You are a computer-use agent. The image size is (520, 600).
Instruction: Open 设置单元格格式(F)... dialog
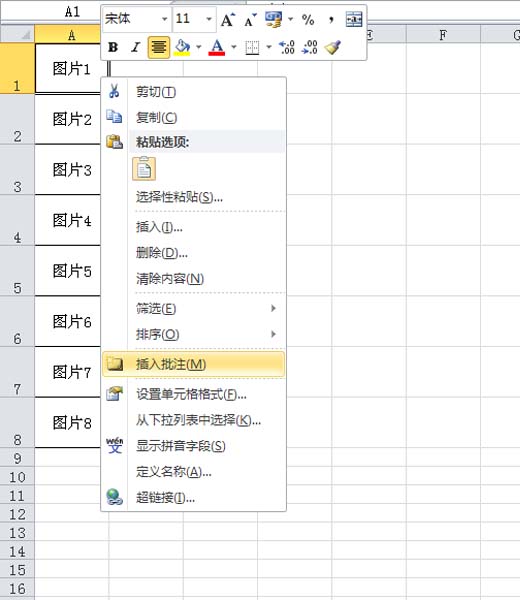[194, 394]
